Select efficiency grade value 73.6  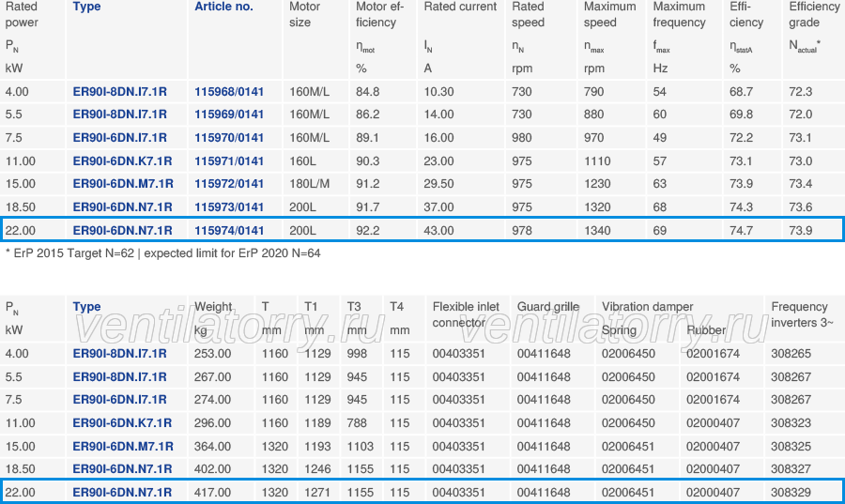pyautogui.click(x=800, y=206)
